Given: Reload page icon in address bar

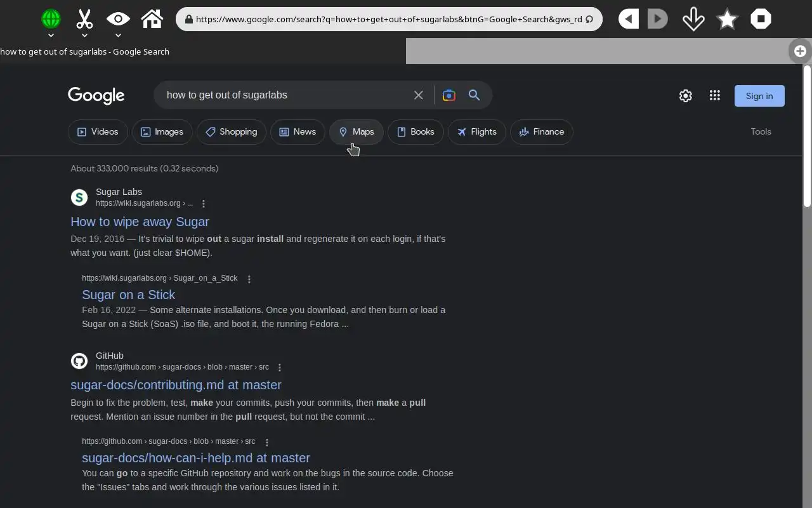Looking at the screenshot, I should (589, 19).
